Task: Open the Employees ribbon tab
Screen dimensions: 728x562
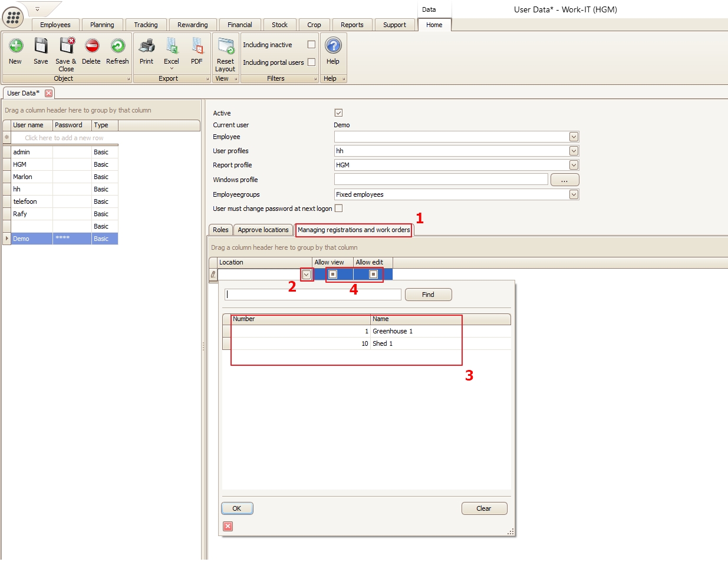Action: coord(55,25)
